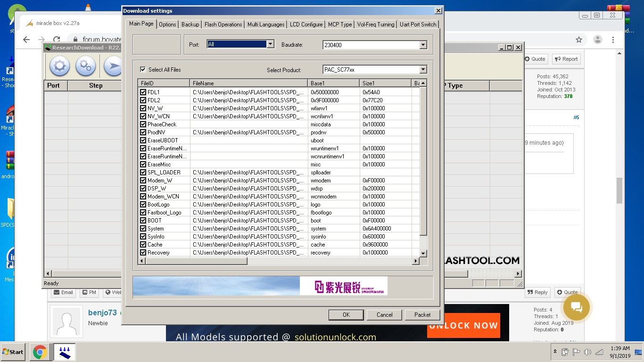This screenshot has height=362, width=644.
Task: Toggle the BootLogo checkbox
Action: point(143,205)
